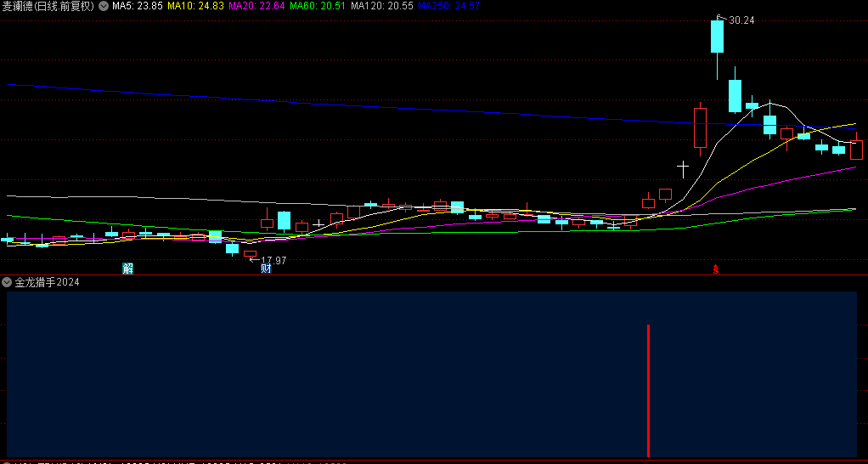Select the MA5: 23.85 label

pyautogui.click(x=138, y=6)
